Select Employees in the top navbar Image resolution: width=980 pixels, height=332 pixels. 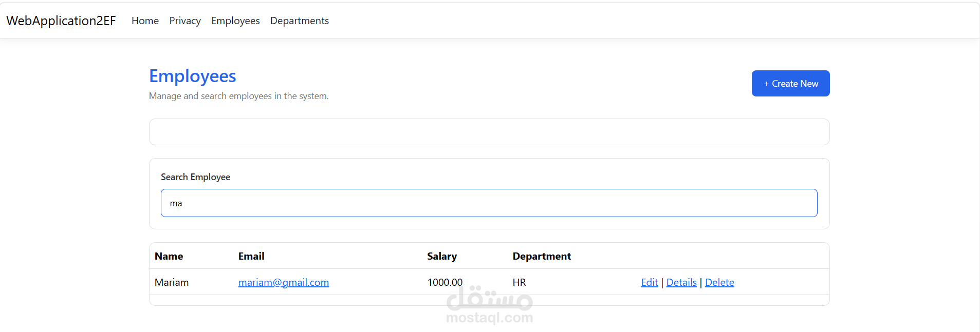235,21
